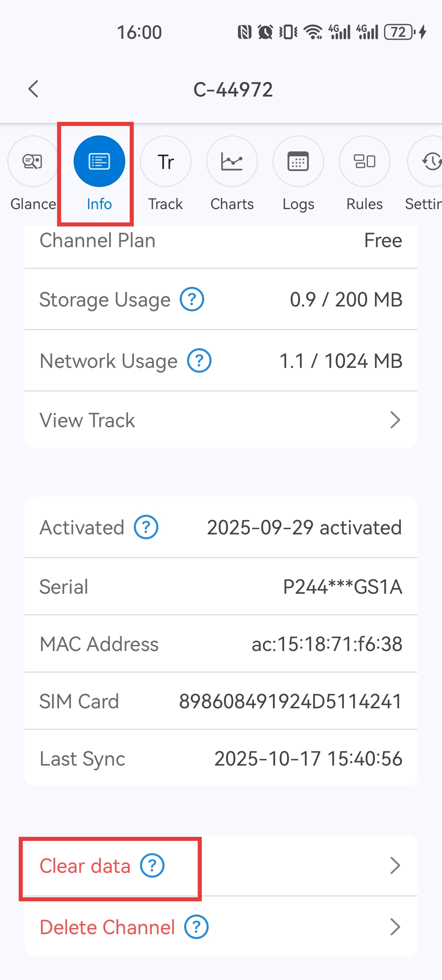Viewport: 442px width, 980px height.
Task: Open the Settings history icon
Action: click(x=431, y=161)
